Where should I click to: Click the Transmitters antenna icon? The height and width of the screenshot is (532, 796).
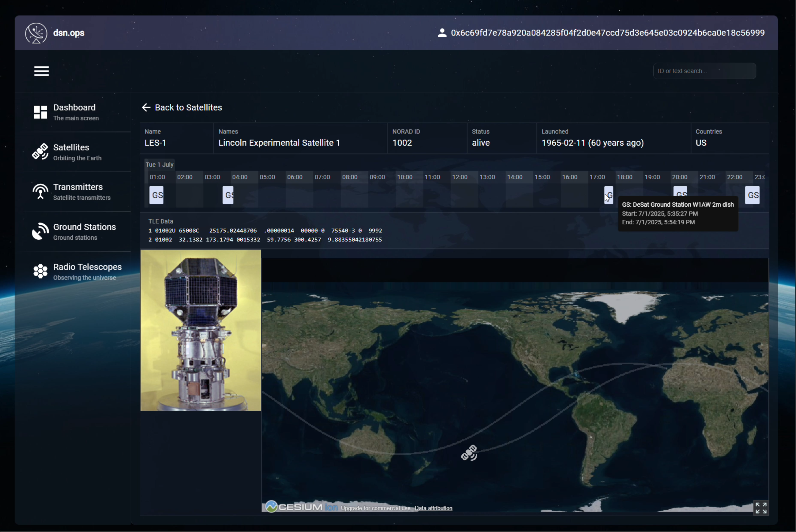click(x=40, y=191)
